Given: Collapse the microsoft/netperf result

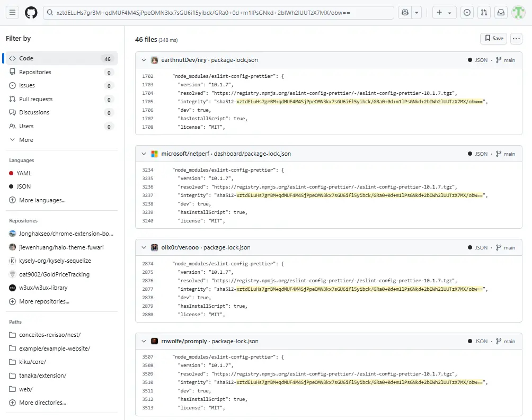Looking at the screenshot, I should pos(144,154).
